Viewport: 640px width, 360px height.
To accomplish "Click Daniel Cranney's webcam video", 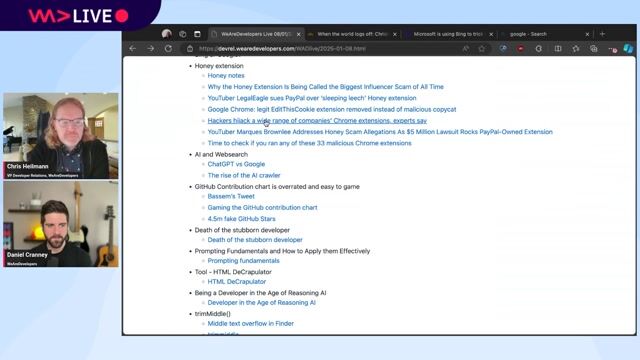I will click(x=61, y=224).
